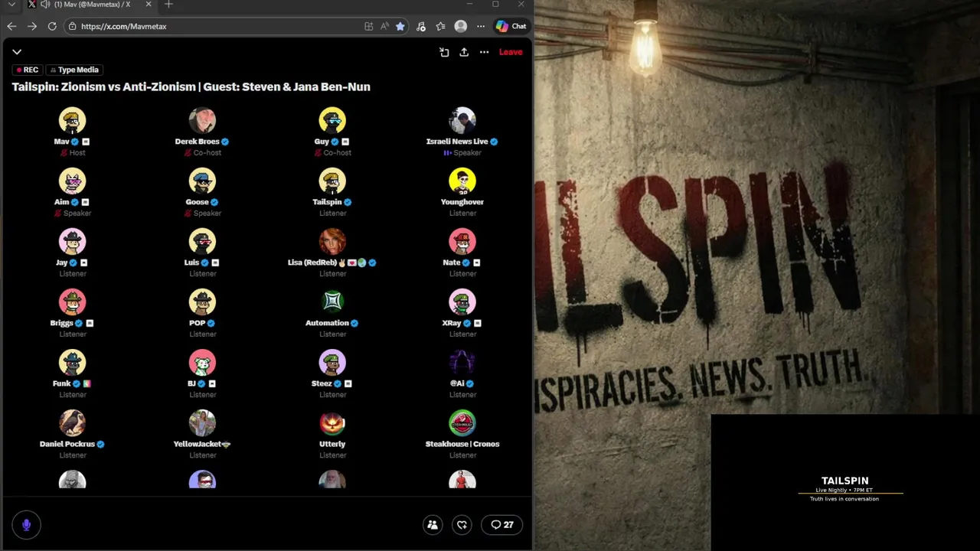Open co-host Derek Broes avatar

(202, 121)
